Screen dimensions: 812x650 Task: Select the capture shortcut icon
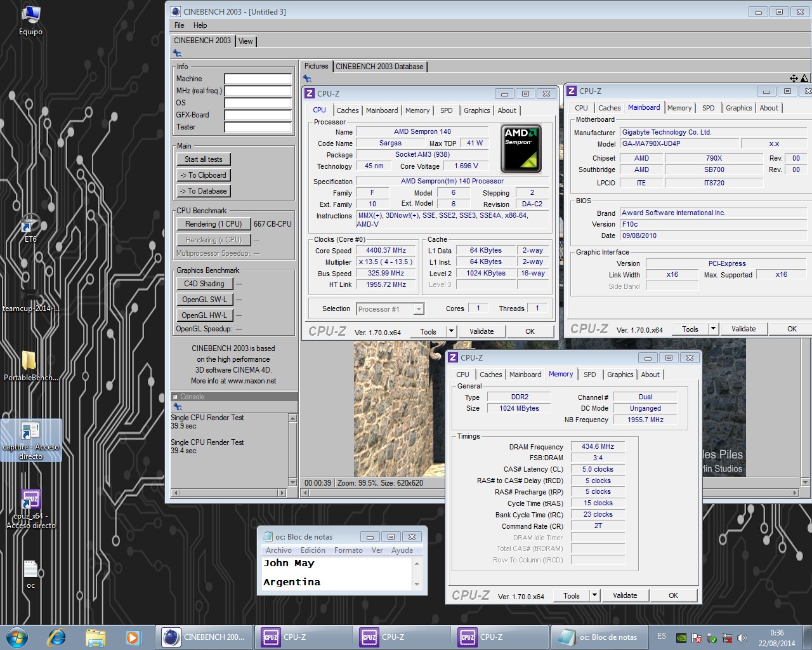[30, 439]
